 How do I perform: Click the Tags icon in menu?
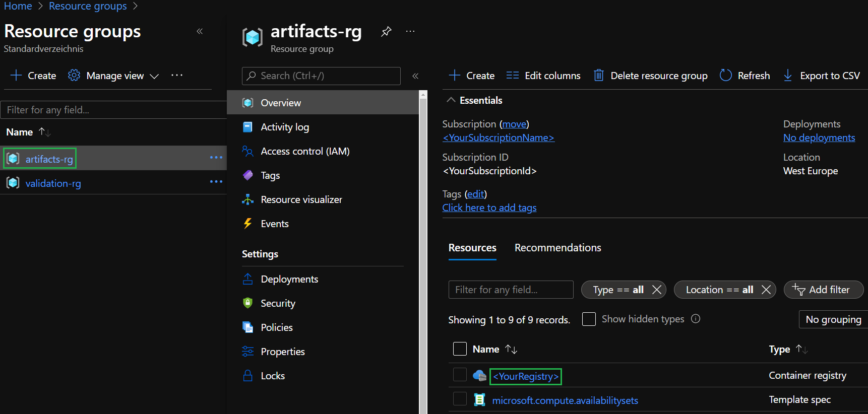pyautogui.click(x=247, y=175)
